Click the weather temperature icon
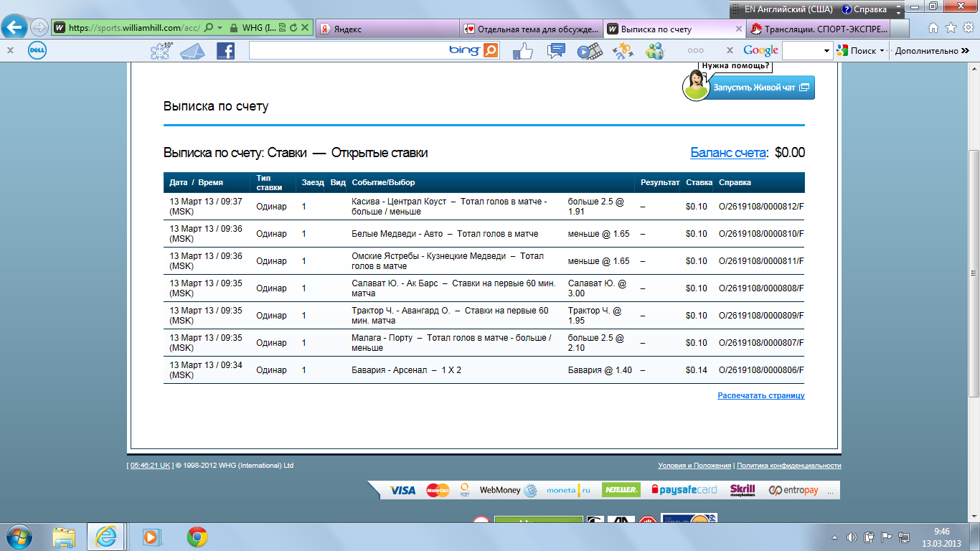The height and width of the screenshot is (551, 980). (x=161, y=50)
